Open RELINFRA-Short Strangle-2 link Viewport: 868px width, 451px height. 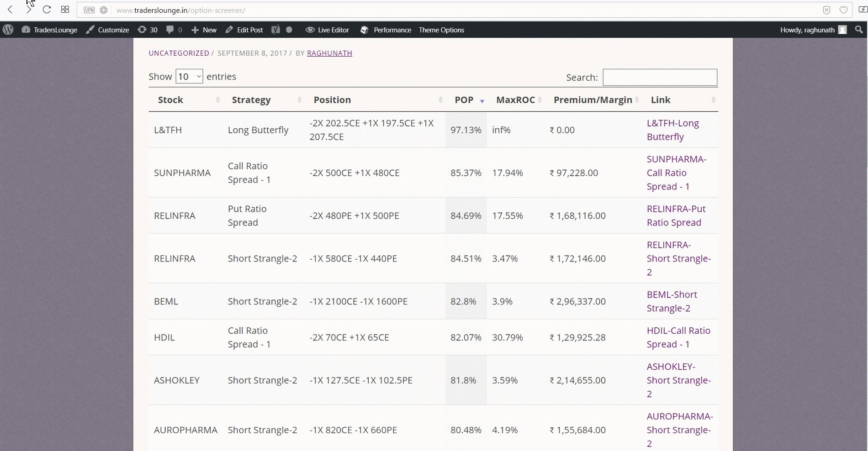[678, 258]
